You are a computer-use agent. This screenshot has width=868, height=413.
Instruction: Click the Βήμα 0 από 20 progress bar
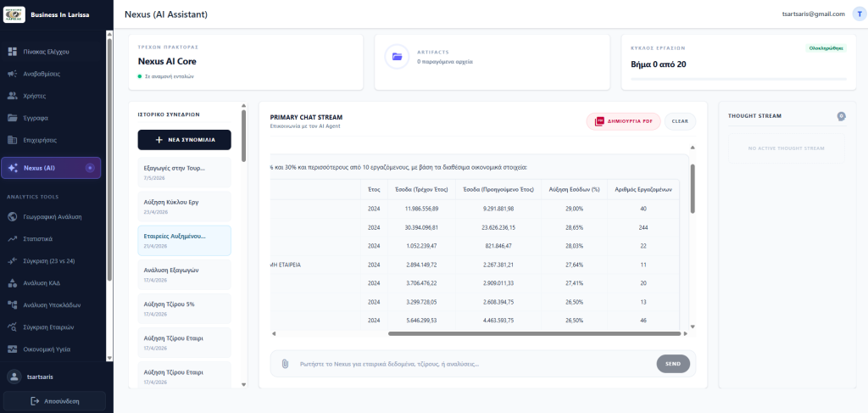pos(738,79)
